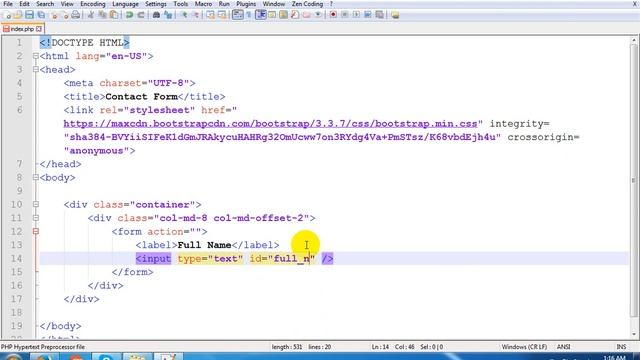Open the Edit menu
This screenshot has width=640, height=360.
24,4
